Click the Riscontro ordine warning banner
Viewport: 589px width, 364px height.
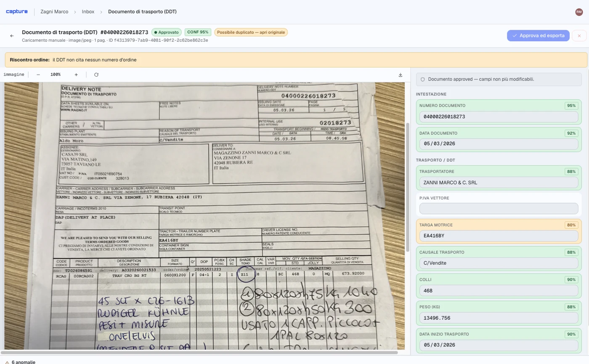(x=296, y=60)
